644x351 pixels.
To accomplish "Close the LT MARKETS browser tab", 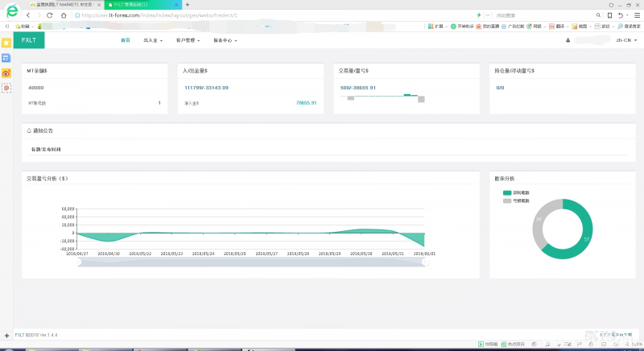I will coord(99,5).
